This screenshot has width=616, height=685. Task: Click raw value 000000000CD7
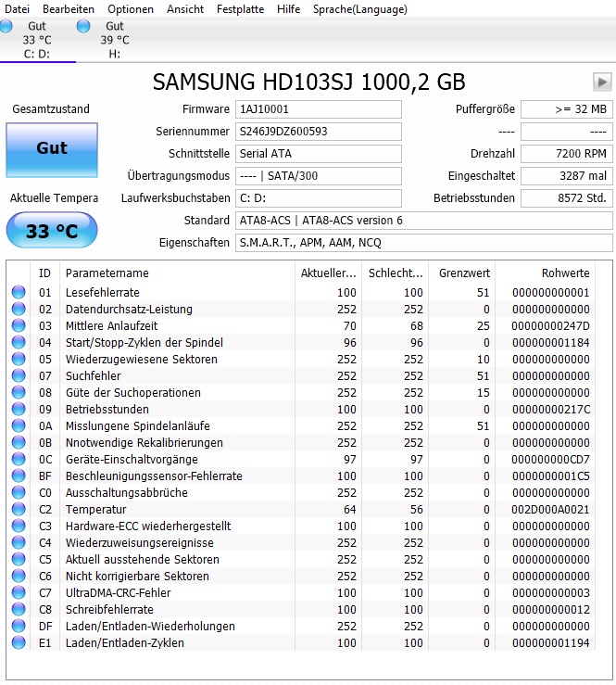[550, 460]
